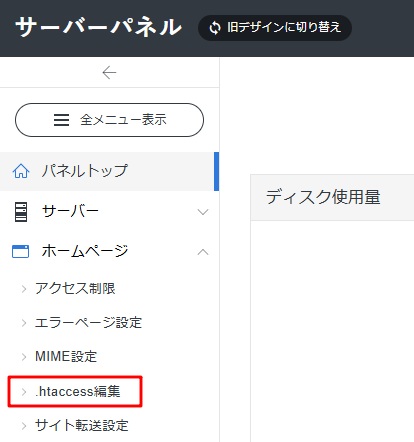This screenshot has width=414, height=442.
Task: Click the home icon beside パネルトップ
Action: point(21,171)
